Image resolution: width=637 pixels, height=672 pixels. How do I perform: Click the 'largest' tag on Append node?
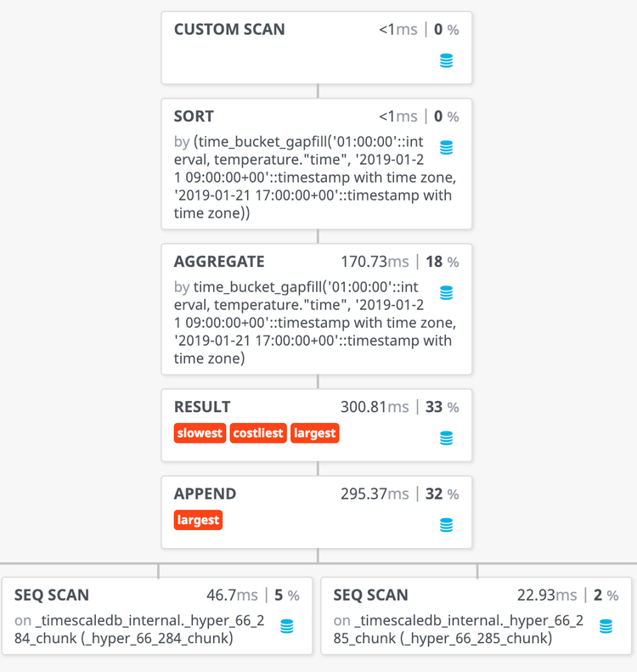198,520
